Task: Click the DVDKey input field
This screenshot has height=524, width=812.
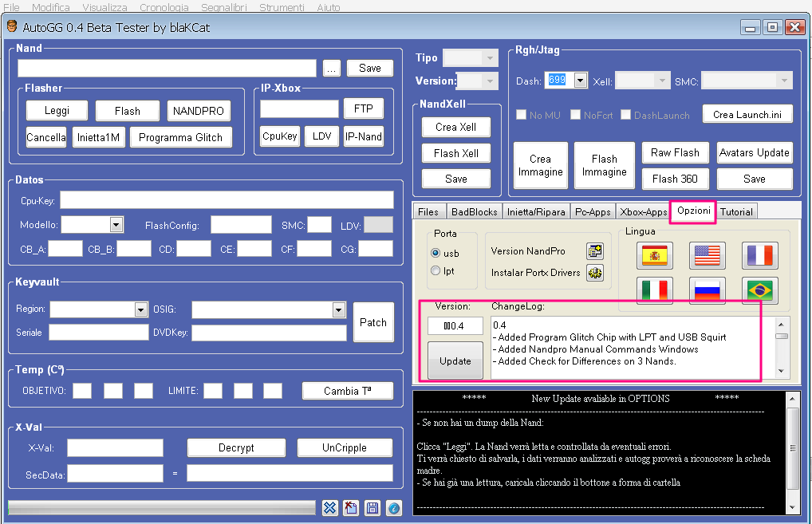Action: pos(269,333)
